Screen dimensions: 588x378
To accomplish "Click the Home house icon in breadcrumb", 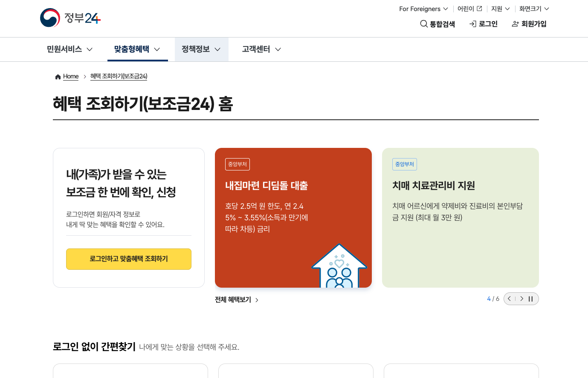I will (58, 77).
